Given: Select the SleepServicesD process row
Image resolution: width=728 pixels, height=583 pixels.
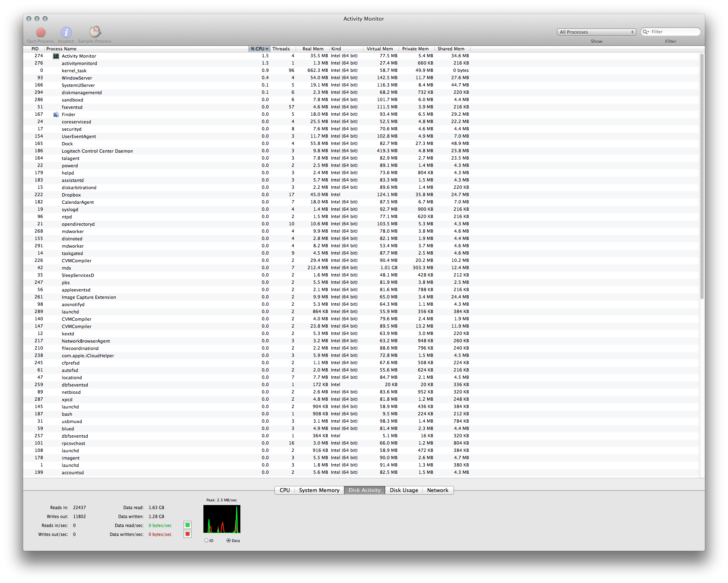Looking at the screenshot, I should click(361, 275).
